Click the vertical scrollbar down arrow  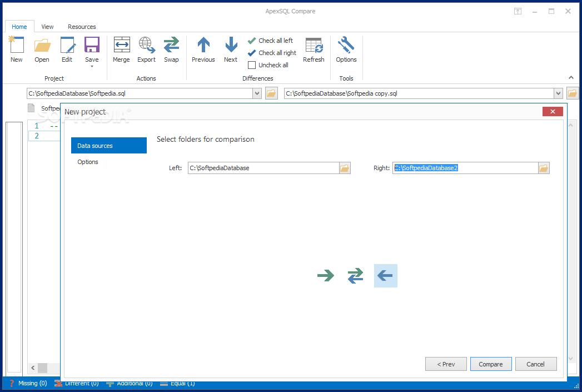tap(571, 359)
